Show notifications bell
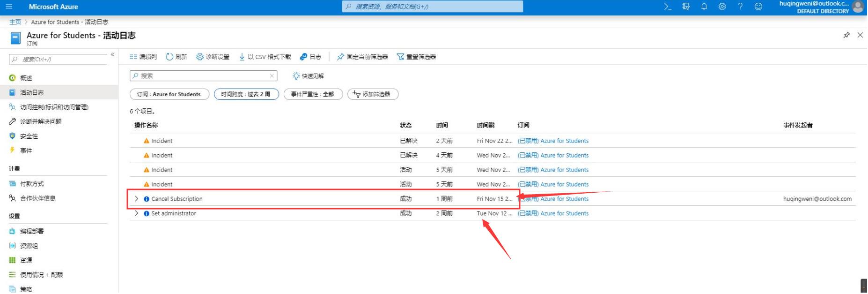868x294 pixels. tap(704, 7)
